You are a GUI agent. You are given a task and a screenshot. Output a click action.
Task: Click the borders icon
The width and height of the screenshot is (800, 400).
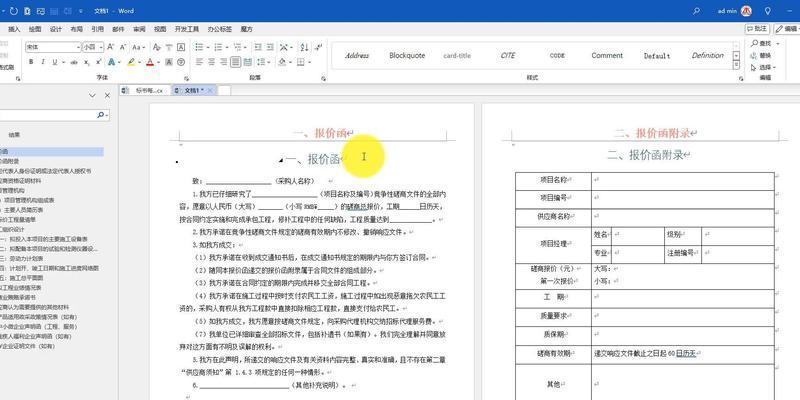pos(301,62)
